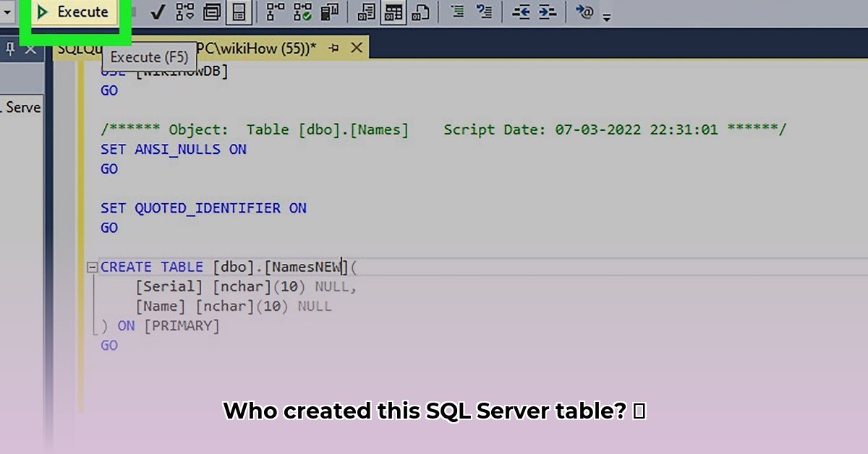Comment out the selected lines
The width and height of the screenshot is (868, 454).
click(457, 12)
